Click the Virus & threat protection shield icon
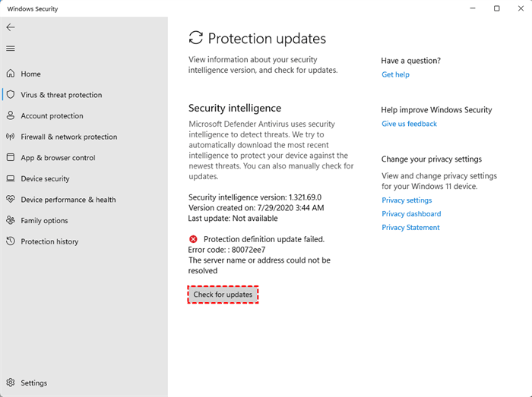The image size is (532, 397). [11, 95]
